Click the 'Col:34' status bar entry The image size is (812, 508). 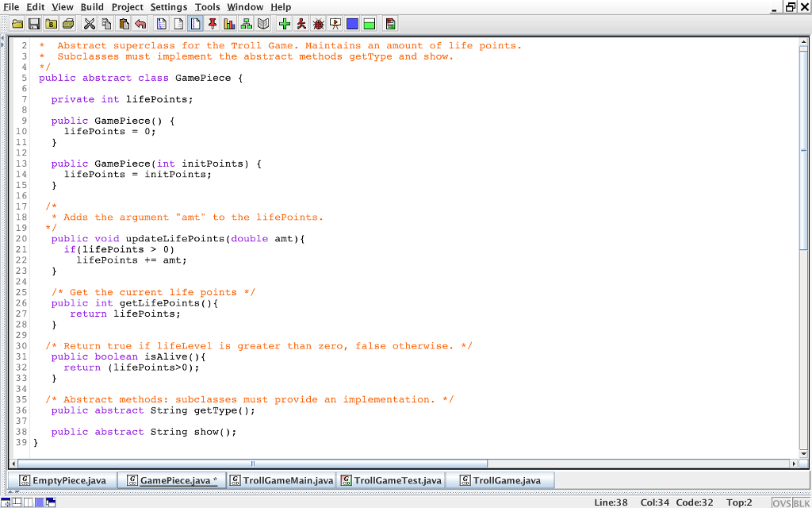pos(655,502)
